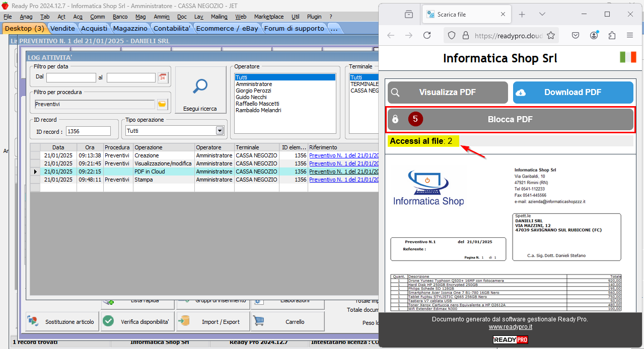Show site shield tracking protection info
Viewport: 644px width, 349px height.
click(x=452, y=35)
